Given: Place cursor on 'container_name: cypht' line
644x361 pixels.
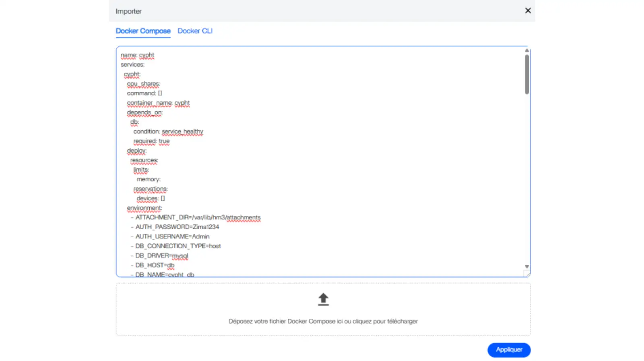Looking at the screenshot, I should 158,103.
